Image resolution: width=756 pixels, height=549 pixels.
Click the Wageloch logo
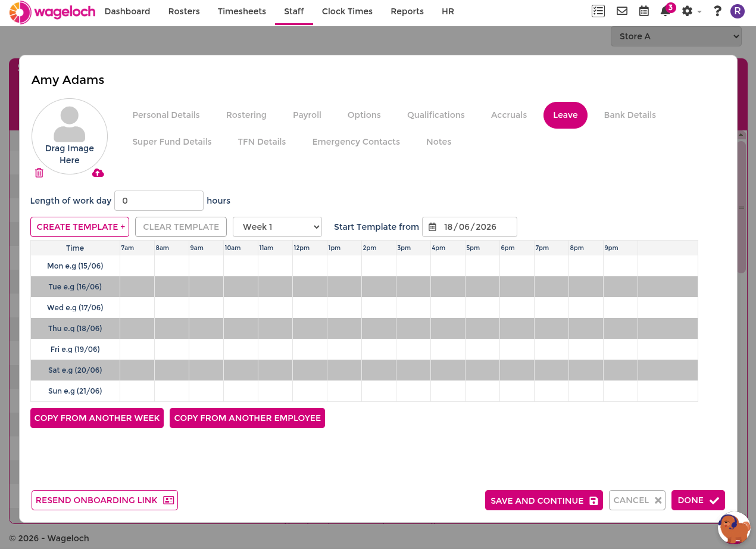pos(52,12)
